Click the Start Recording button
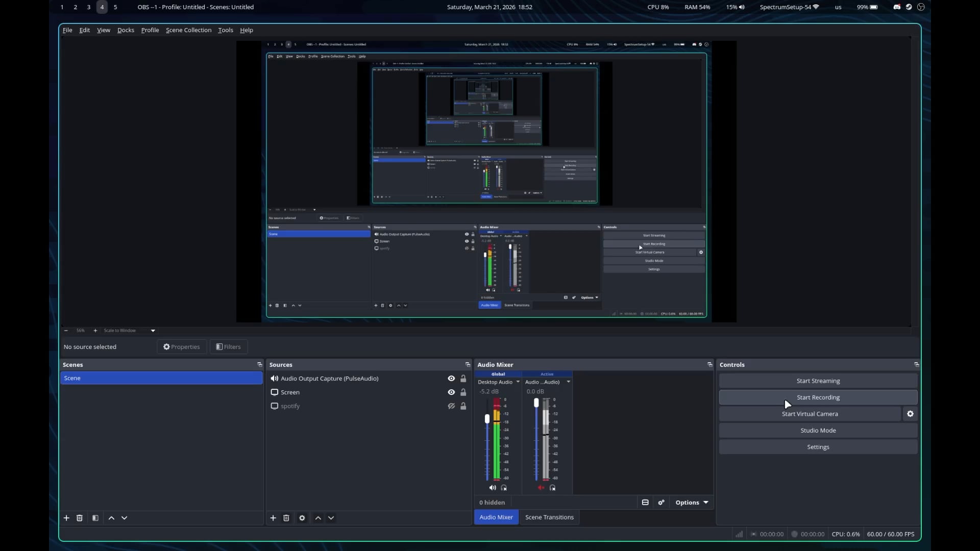 pos(818,397)
